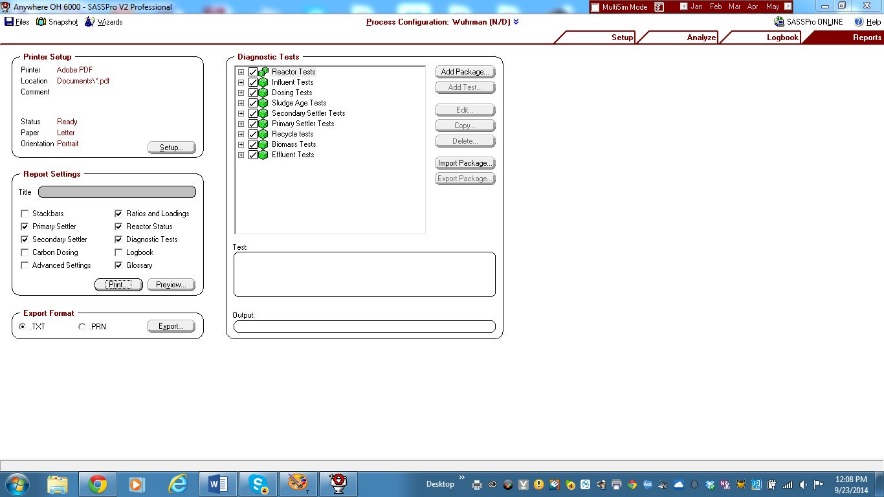Uncheck the Glossary option
The height and width of the screenshot is (497, 884).
119,266
